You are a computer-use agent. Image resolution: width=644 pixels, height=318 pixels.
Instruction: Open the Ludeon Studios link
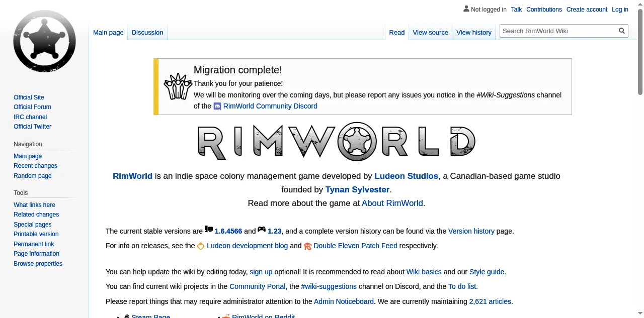(x=406, y=176)
